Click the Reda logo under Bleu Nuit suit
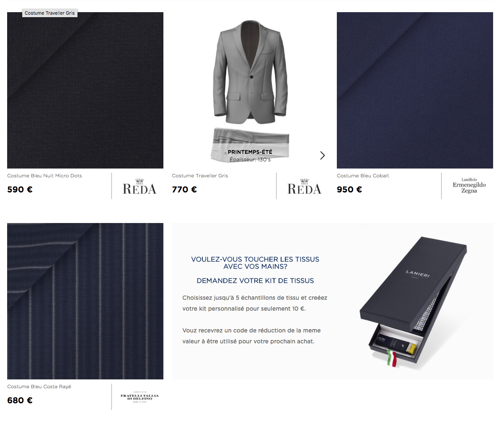 coord(140,186)
